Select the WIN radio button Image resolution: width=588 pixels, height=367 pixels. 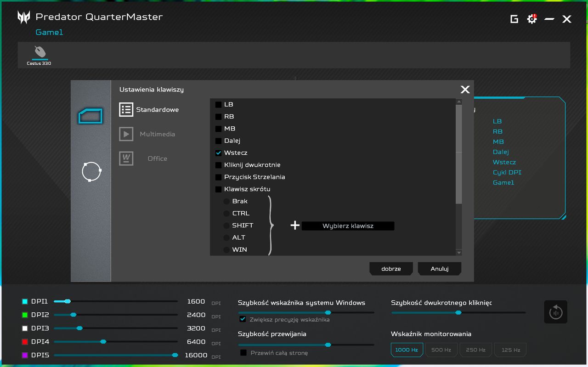226,250
